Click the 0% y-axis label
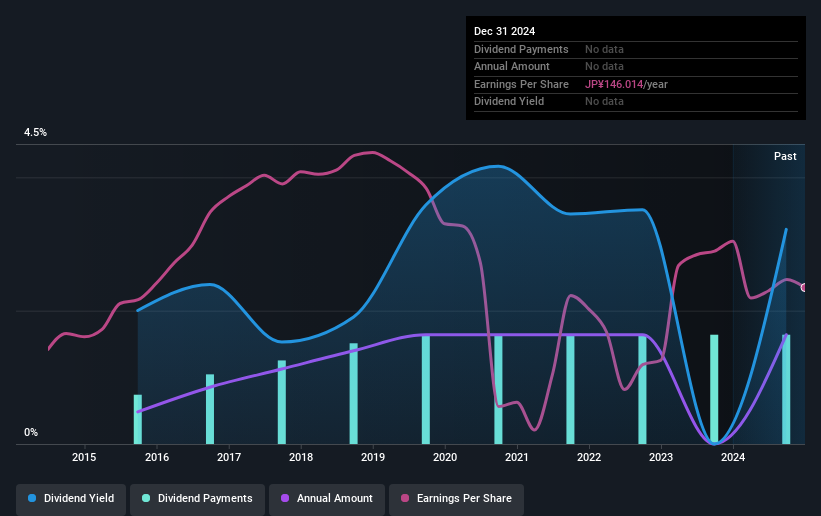 (x=31, y=433)
